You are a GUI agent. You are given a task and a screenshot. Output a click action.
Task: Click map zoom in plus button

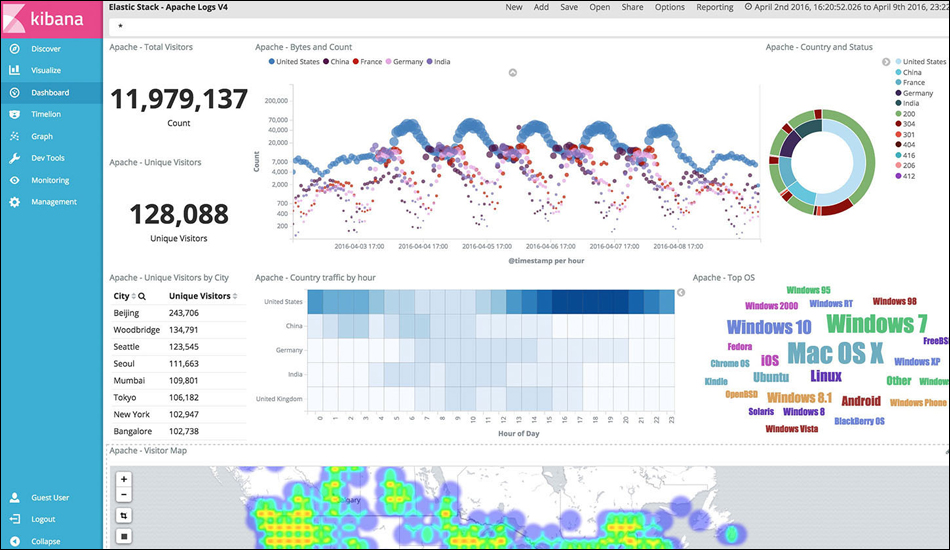tap(124, 479)
